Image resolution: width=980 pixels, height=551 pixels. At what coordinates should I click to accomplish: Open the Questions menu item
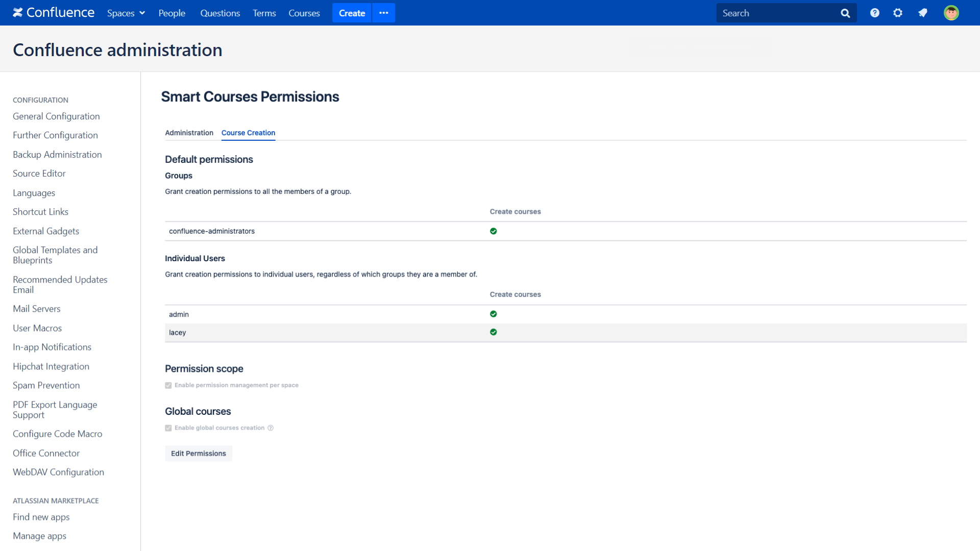pos(220,13)
